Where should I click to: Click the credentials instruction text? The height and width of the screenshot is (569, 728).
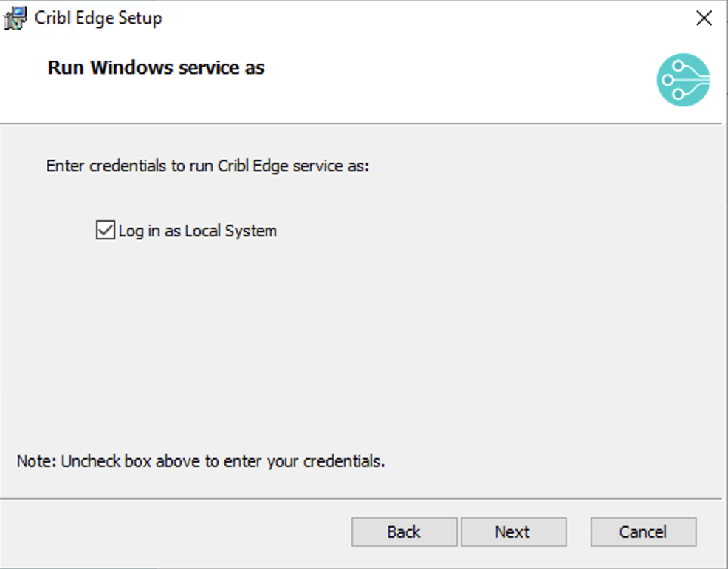[x=209, y=166]
